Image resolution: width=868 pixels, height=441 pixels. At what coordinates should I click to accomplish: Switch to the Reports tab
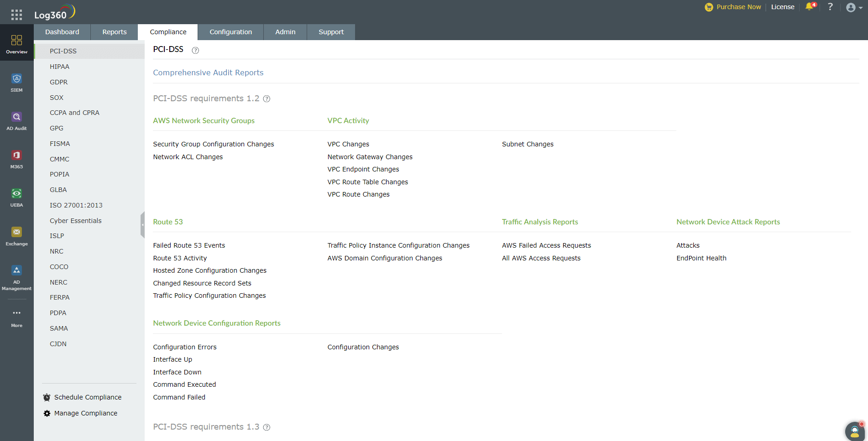pyautogui.click(x=114, y=32)
